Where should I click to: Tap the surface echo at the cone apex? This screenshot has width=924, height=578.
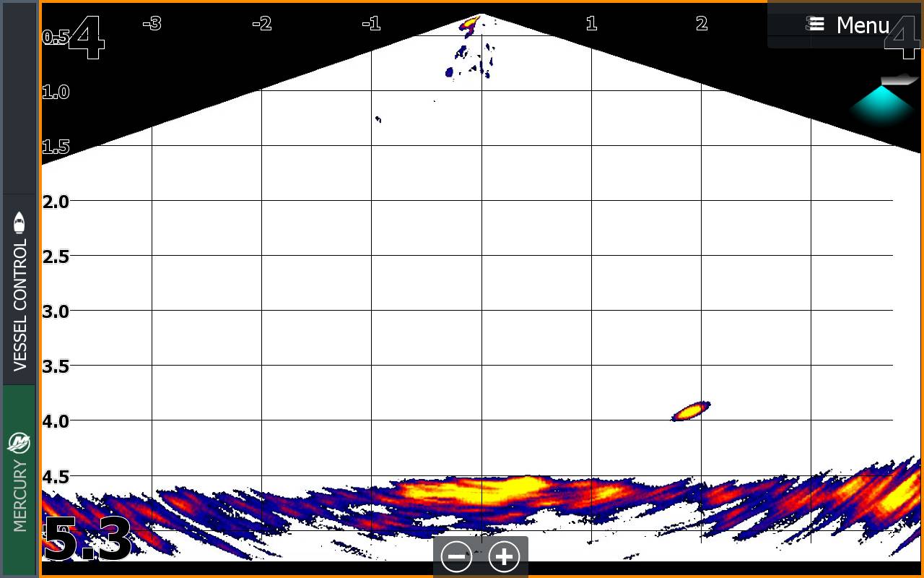click(469, 25)
